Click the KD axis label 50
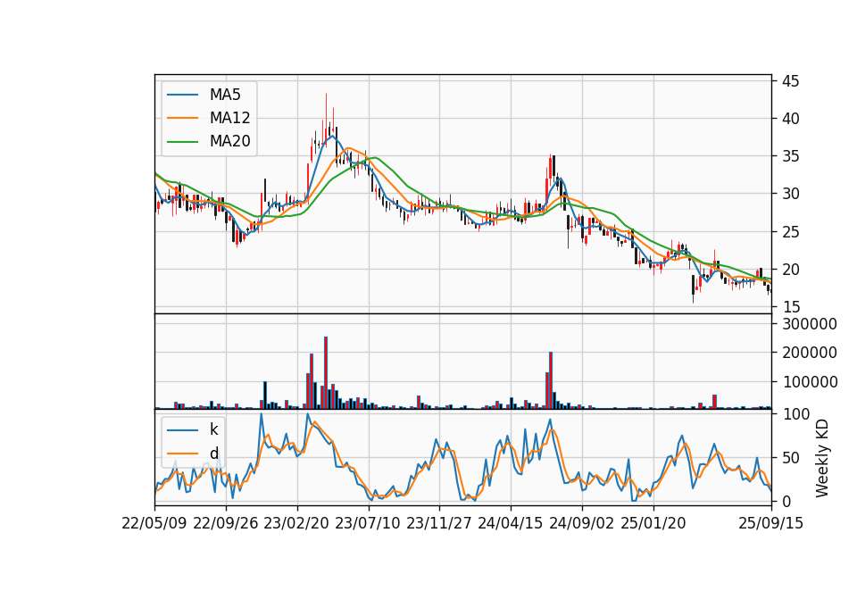 pos(790,457)
